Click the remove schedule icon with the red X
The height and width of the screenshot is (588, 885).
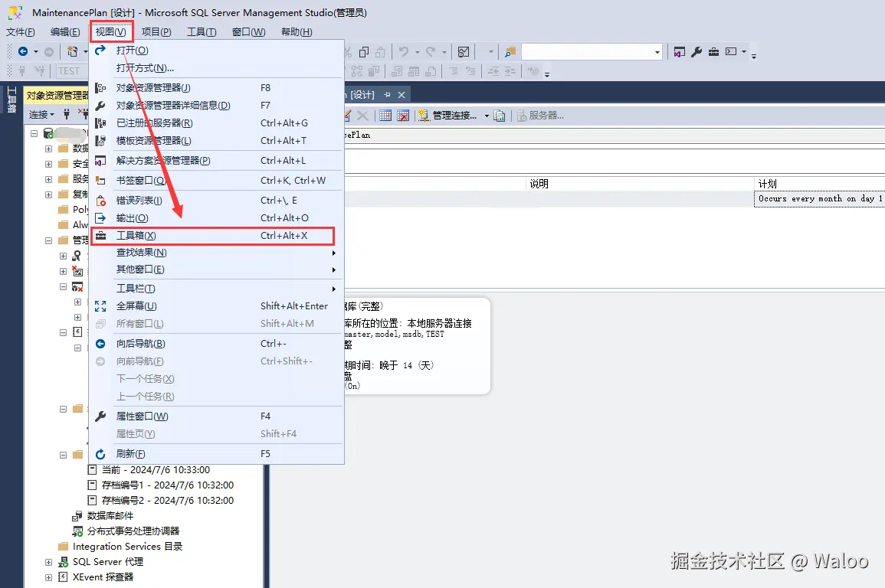(403, 116)
